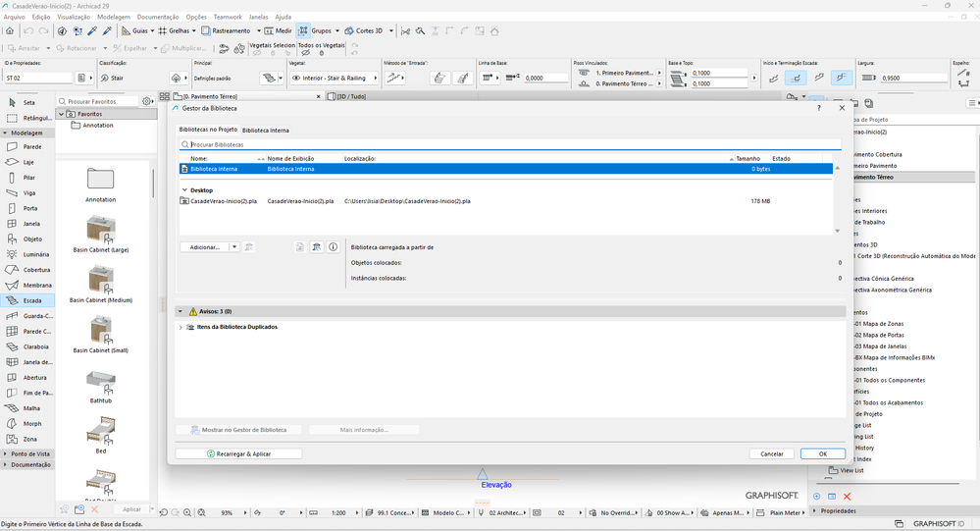
Task: Select the Claraboia skylight tool
Action: coord(26,347)
